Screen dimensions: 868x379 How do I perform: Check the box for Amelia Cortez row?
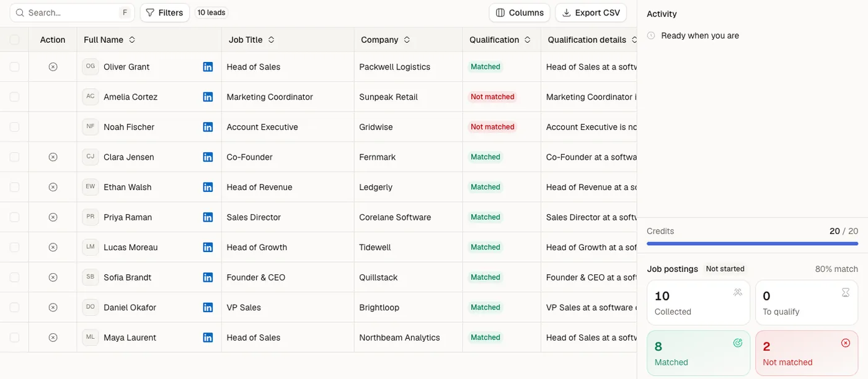click(14, 97)
